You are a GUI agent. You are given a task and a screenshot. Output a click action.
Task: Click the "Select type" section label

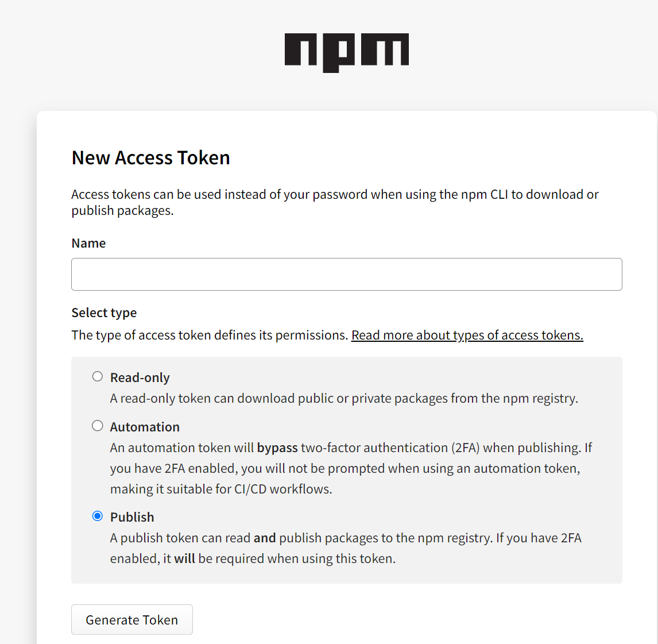pyautogui.click(x=104, y=313)
